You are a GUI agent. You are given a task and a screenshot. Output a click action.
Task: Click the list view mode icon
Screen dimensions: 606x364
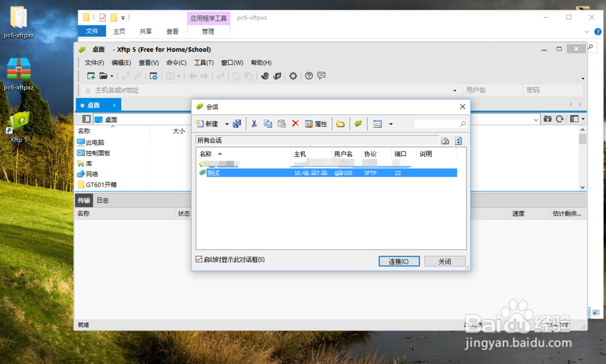pyautogui.click(x=378, y=124)
